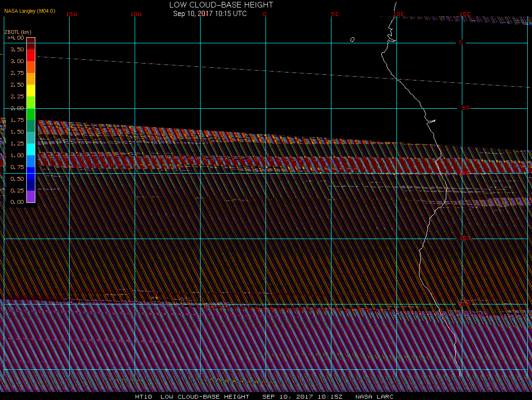This screenshot has height=400, width=532.
Task: Click the orange 3.00 km legend swatch
Action: pos(31,67)
